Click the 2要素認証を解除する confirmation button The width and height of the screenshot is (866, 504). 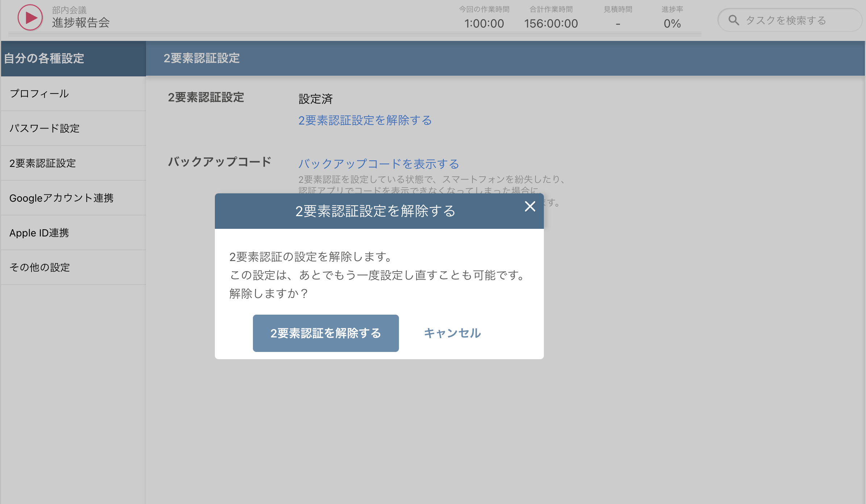click(325, 333)
